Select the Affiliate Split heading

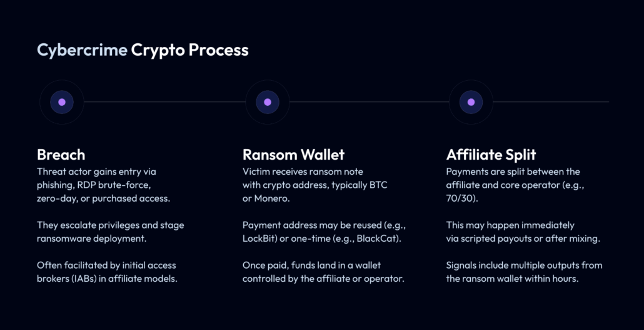coord(491,154)
